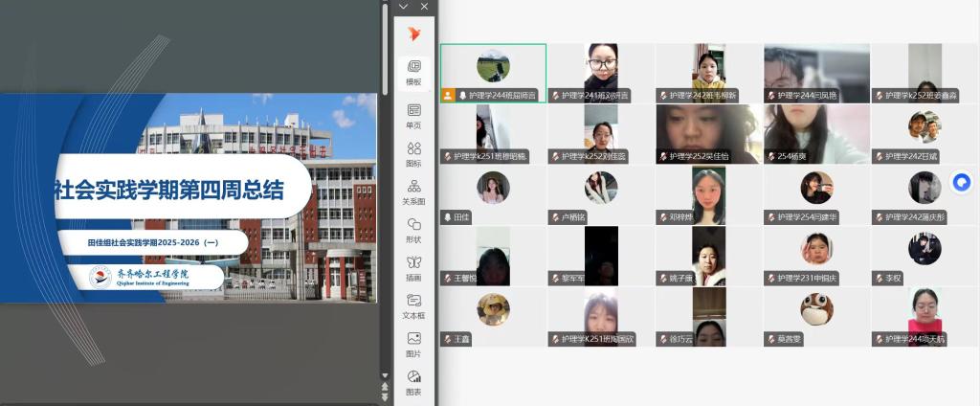Open the 图表 (Charts) tool
This screenshot has width=980, height=406.
(x=413, y=382)
